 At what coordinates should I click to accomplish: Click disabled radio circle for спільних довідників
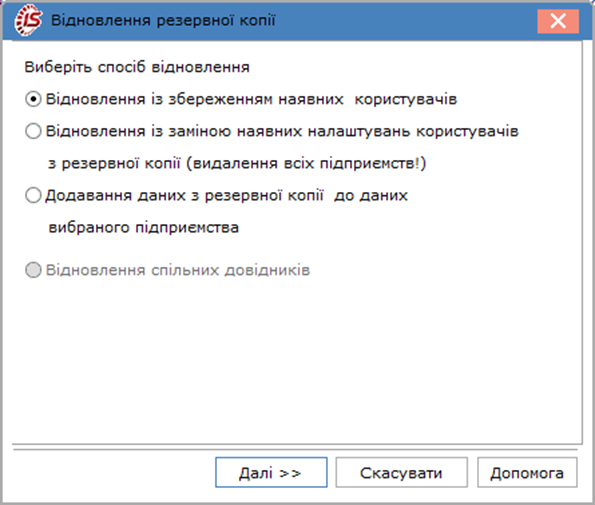click(x=33, y=270)
